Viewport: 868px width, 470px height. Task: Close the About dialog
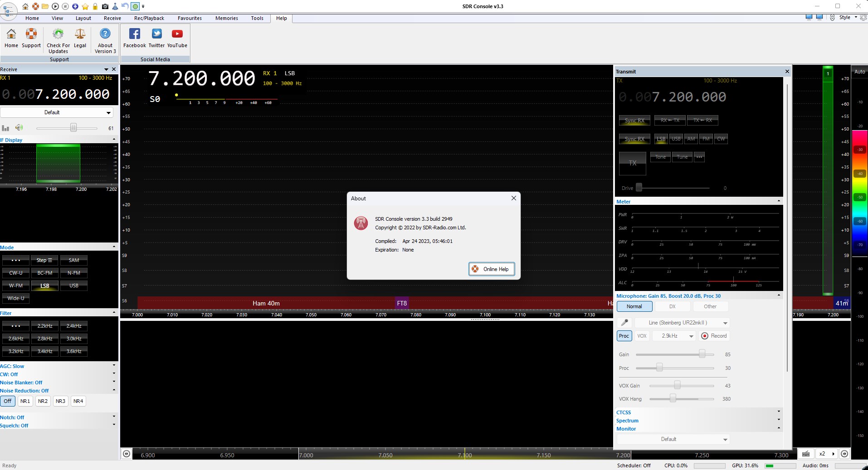(514, 198)
